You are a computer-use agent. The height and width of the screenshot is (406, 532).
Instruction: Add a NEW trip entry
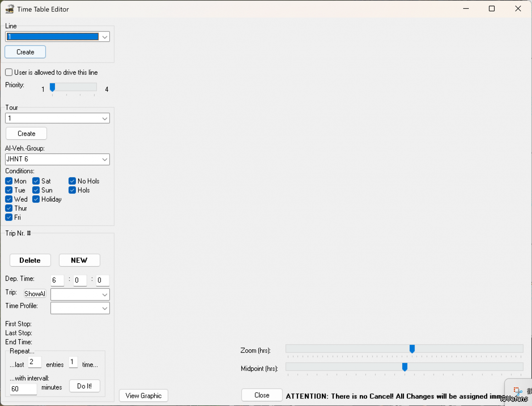(x=79, y=260)
